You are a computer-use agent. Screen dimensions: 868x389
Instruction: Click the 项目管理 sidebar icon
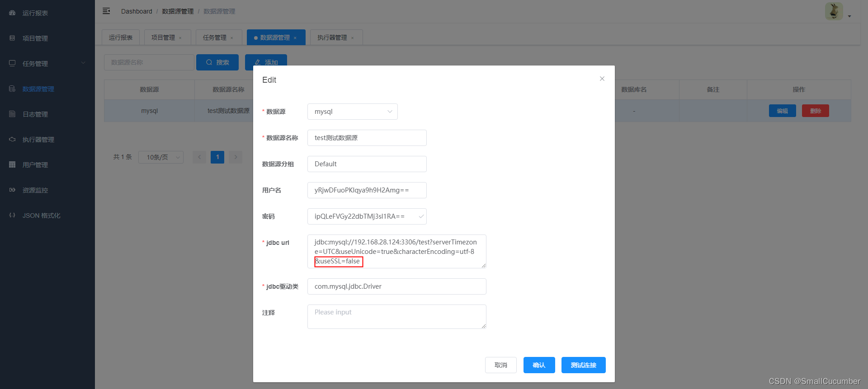coord(12,38)
